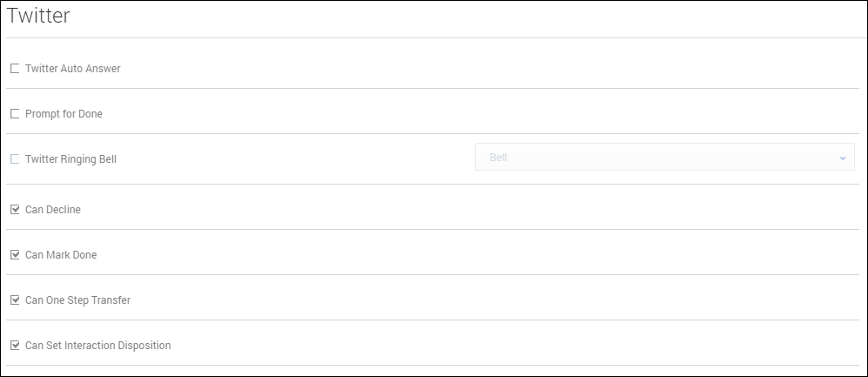The height and width of the screenshot is (377, 868).
Task: Open the Bell ringtone dropdown
Action: click(x=664, y=158)
